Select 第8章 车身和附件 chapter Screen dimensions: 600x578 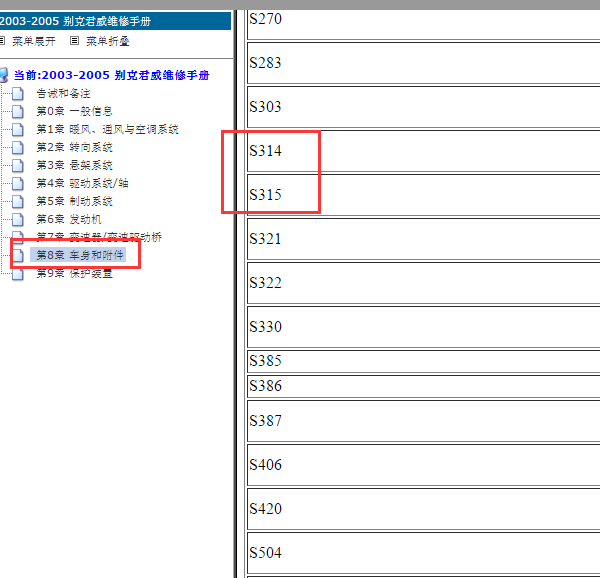click(78, 255)
